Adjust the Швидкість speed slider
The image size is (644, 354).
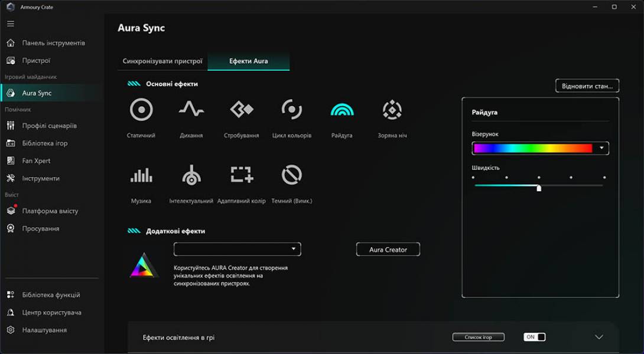pos(539,186)
